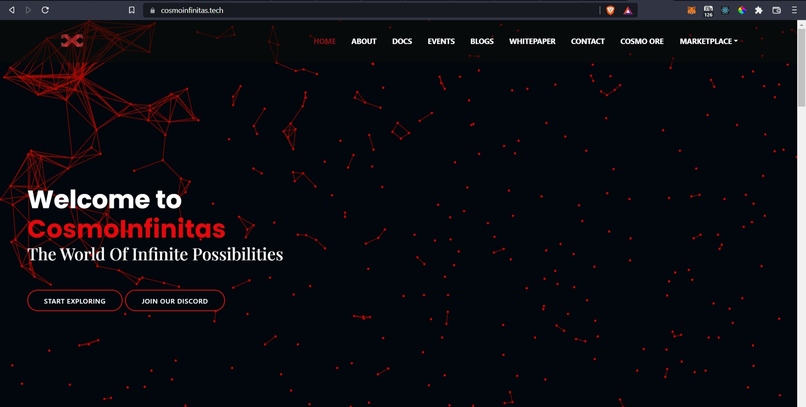Open the Brave Wallet icon

tap(777, 10)
